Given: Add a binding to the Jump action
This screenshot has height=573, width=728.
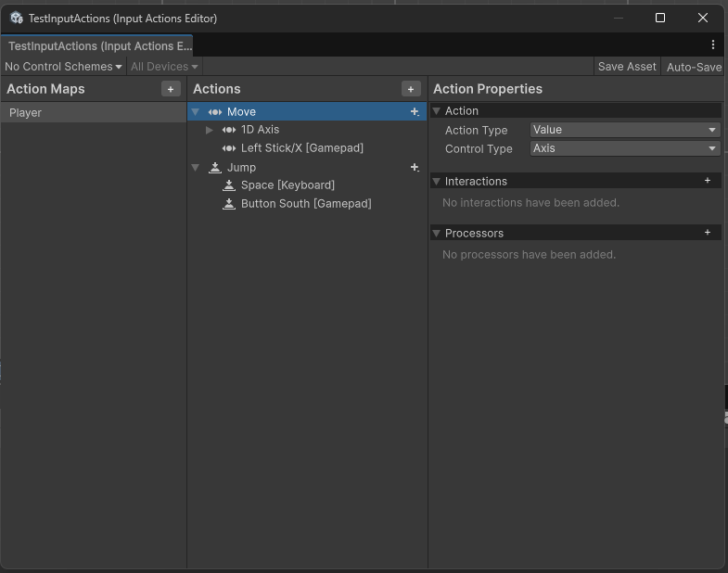Looking at the screenshot, I should [415, 167].
